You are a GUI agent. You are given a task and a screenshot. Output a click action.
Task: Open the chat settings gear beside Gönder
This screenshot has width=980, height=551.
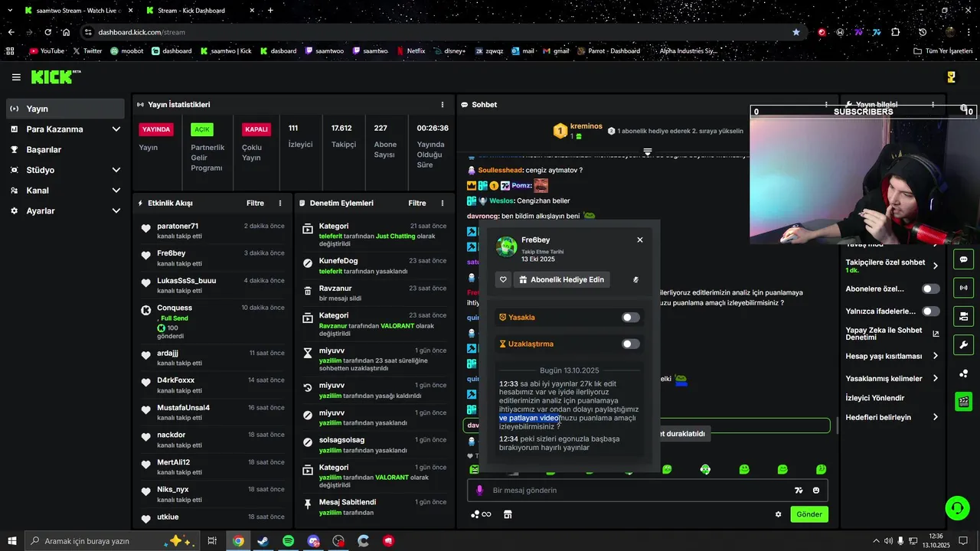click(x=779, y=514)
